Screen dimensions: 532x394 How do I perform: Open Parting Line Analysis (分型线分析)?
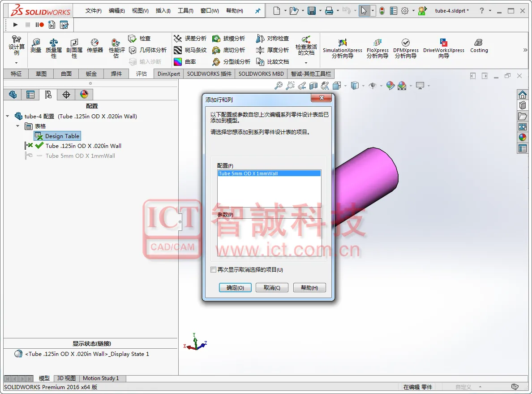tap(231, 61)
